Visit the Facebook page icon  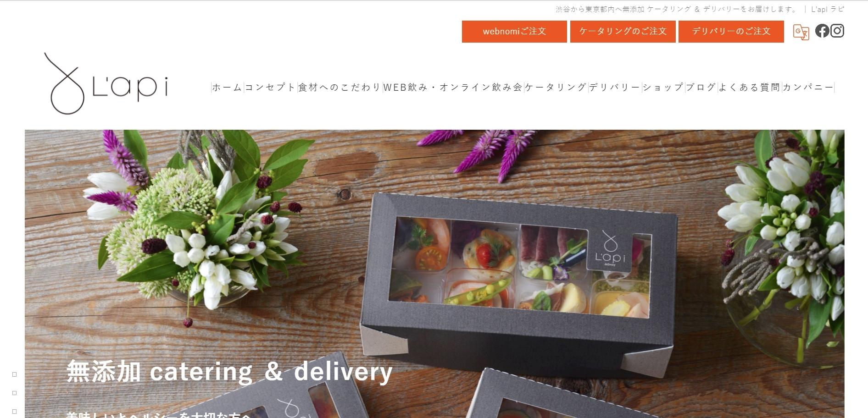point(822,31)
